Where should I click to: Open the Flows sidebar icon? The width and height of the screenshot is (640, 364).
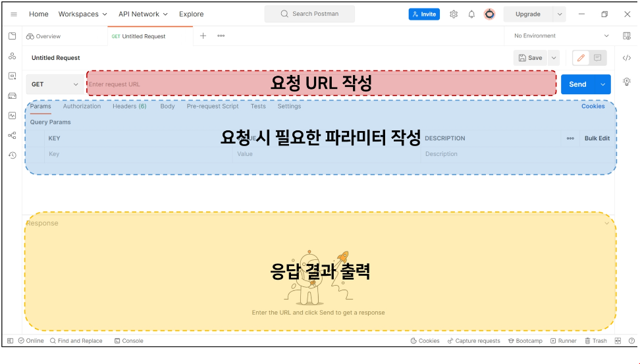click(x=13, y=136)
